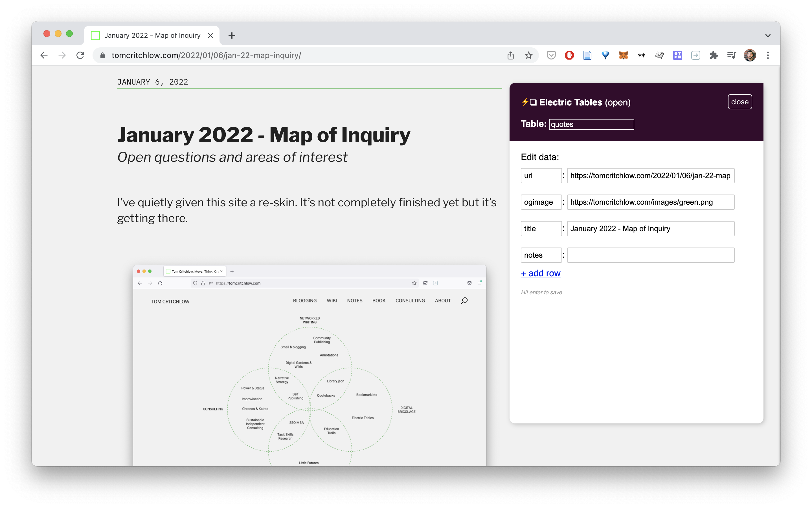Open the Chrome three-dot menu
Viewport: 812px width, 508px height.
(768, 56)
